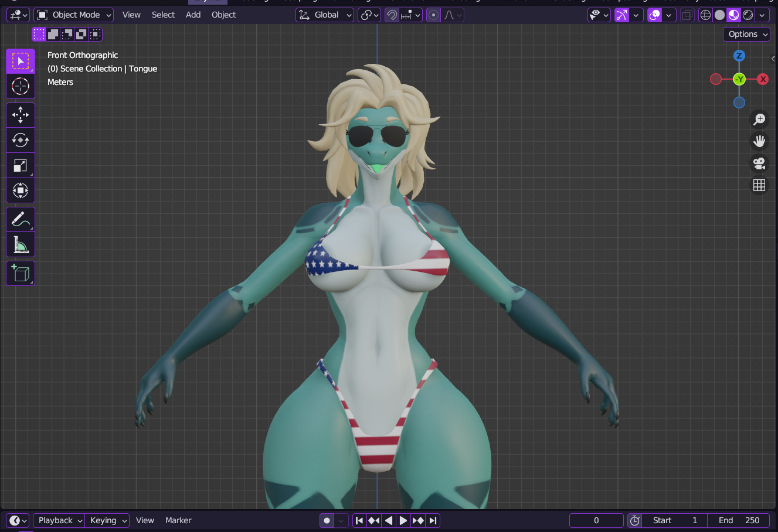Jump to the next keyframe
The width and height of the screenshot is (778, 532).
[x=418, y=520]
